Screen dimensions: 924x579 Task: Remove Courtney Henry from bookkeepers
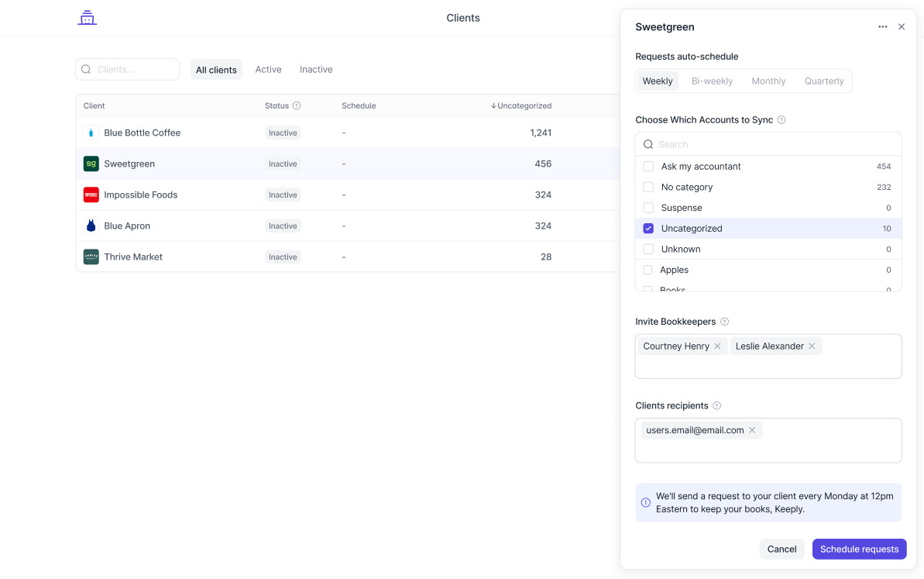tap(717, 346)
